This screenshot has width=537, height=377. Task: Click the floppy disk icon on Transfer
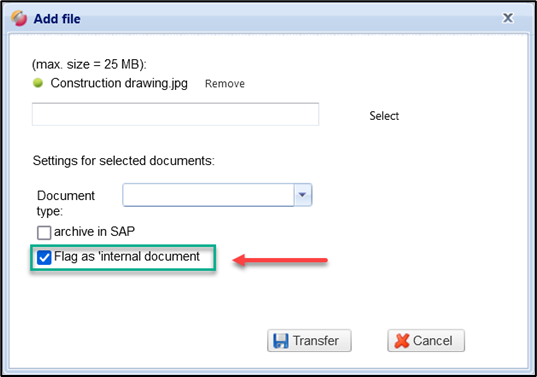[x=281, y=341]
